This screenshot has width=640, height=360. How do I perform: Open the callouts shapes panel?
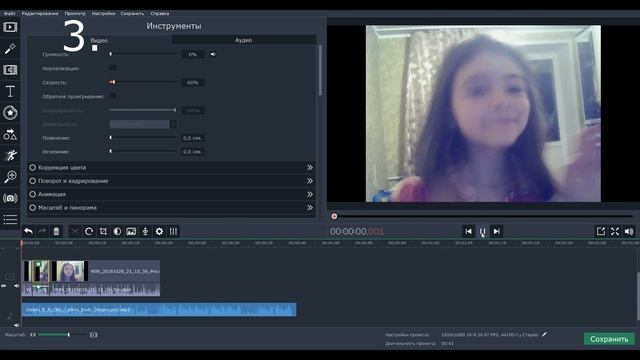click(x=10, y=134)
